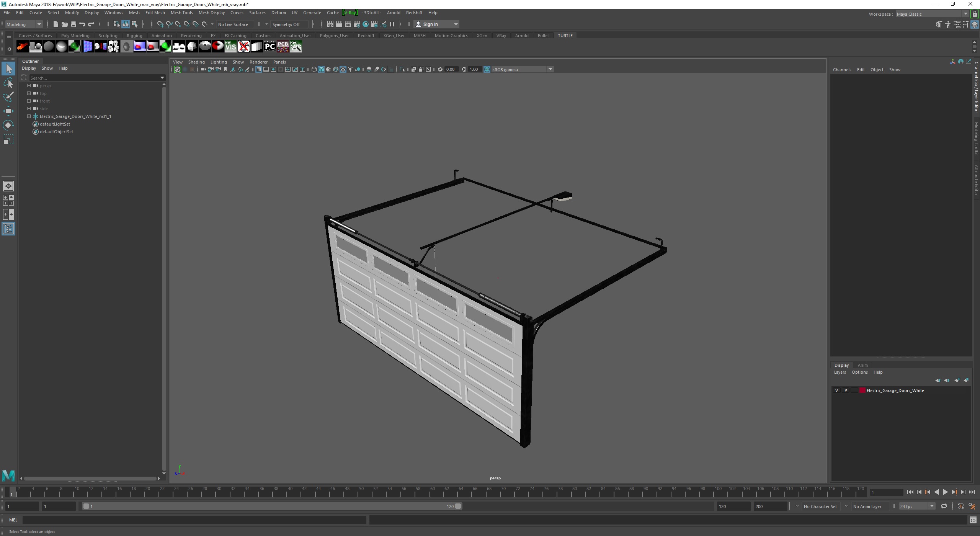Switch to four view layout
The height and width of the screenshot is (536, 980).
click(x=8, y=200)
